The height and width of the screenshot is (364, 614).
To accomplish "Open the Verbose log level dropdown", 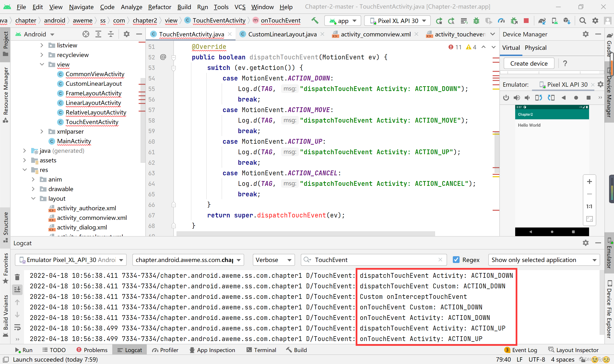I will pyautogui.click(x=273, y=260).
